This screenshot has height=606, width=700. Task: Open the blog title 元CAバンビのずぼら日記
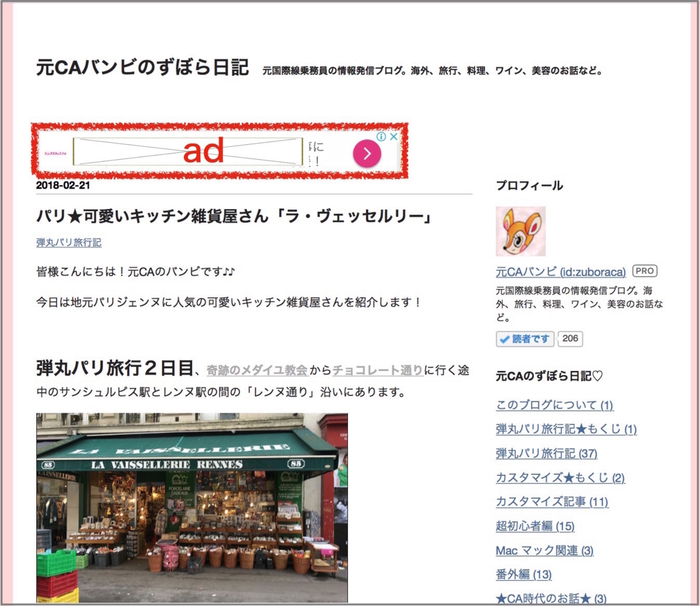pos(142,68)
